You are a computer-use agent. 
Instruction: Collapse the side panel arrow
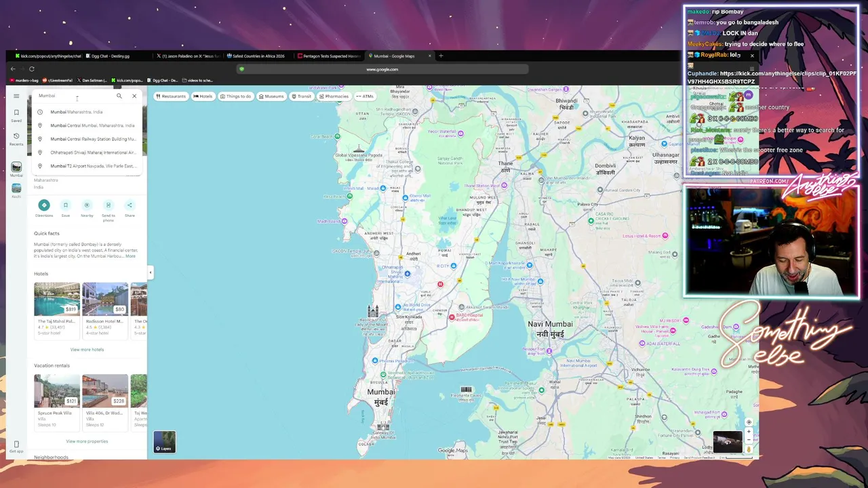click(x=150, y=273)
